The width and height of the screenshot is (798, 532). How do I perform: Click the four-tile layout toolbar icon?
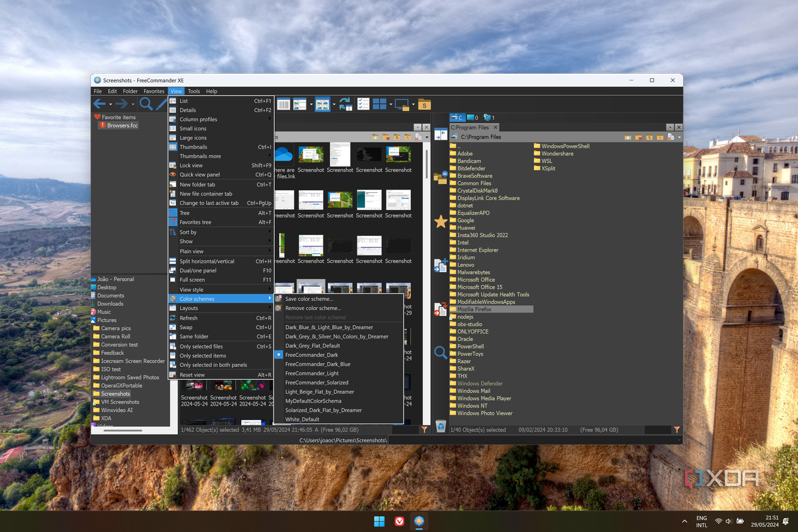(379, 104)
